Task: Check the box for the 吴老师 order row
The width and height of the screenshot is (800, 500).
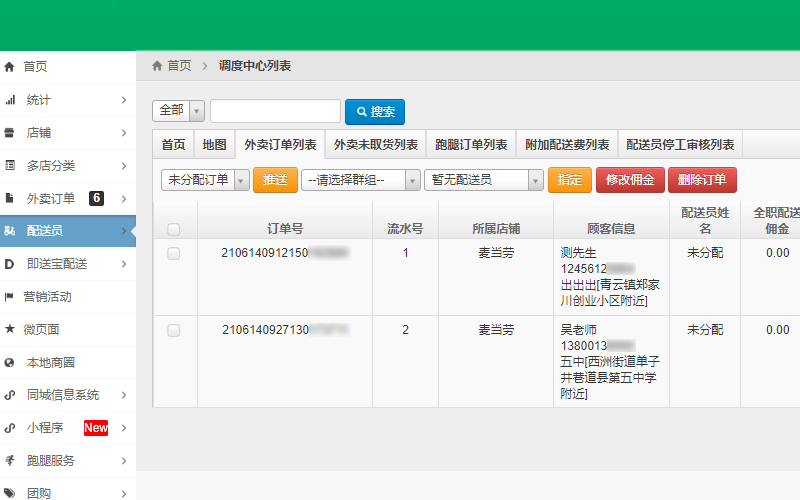Action: [x=174, y=330]
